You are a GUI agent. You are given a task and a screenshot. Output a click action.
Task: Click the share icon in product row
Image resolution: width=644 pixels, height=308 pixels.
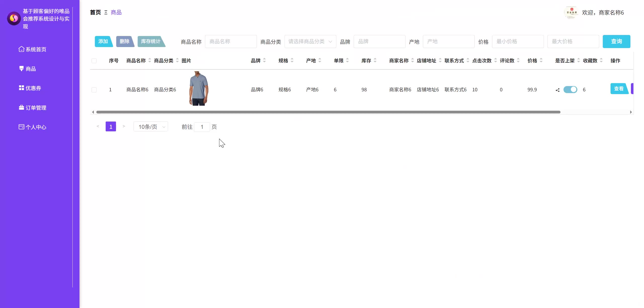pos(557,90)
